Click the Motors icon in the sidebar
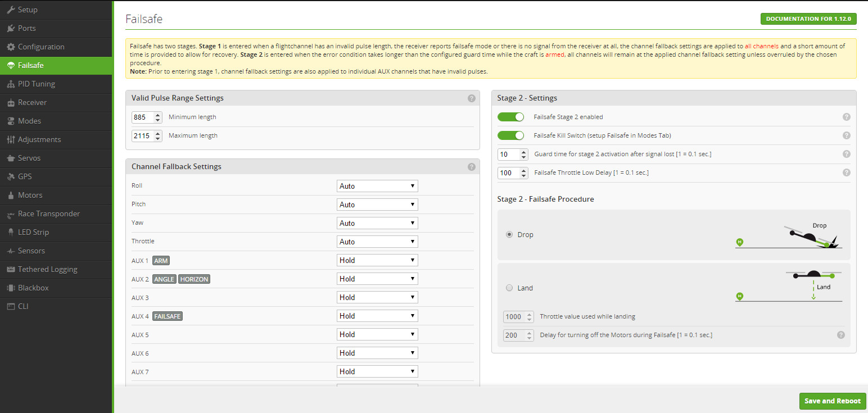Viewport: 868px width, 413px height. point(11,195)
